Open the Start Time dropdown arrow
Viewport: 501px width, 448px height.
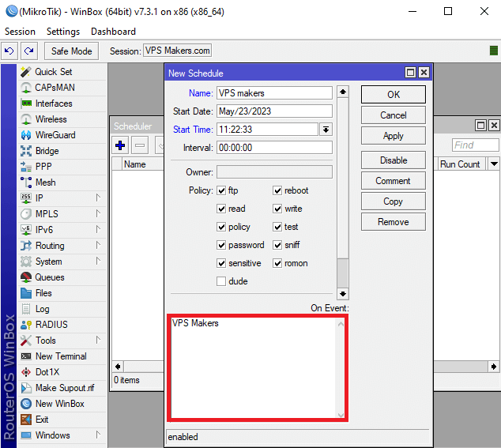tap(326, 130)
